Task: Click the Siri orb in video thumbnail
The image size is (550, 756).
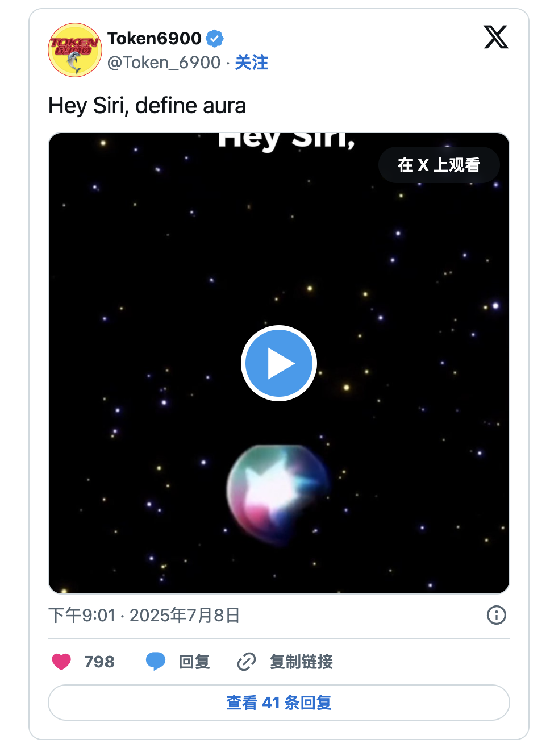Action: pyautogui.click(x=277, y=492)
